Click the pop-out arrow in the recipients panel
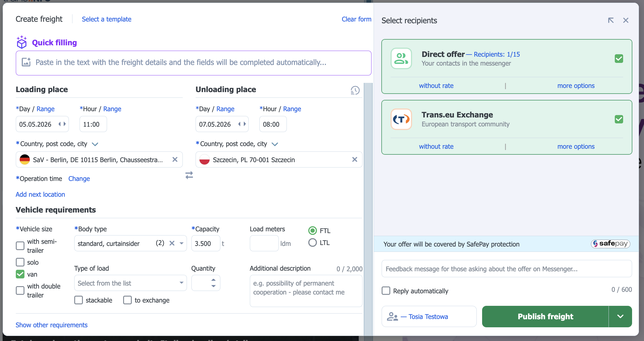The width and height of the screenshot is (644, 341). coord(611,20)
